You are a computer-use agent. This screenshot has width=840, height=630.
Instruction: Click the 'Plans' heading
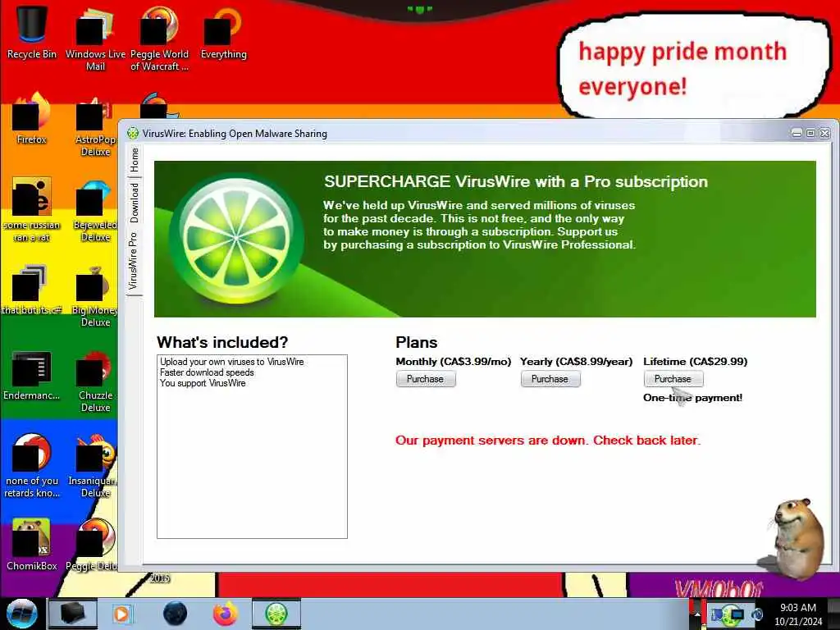tap(416, 342)
